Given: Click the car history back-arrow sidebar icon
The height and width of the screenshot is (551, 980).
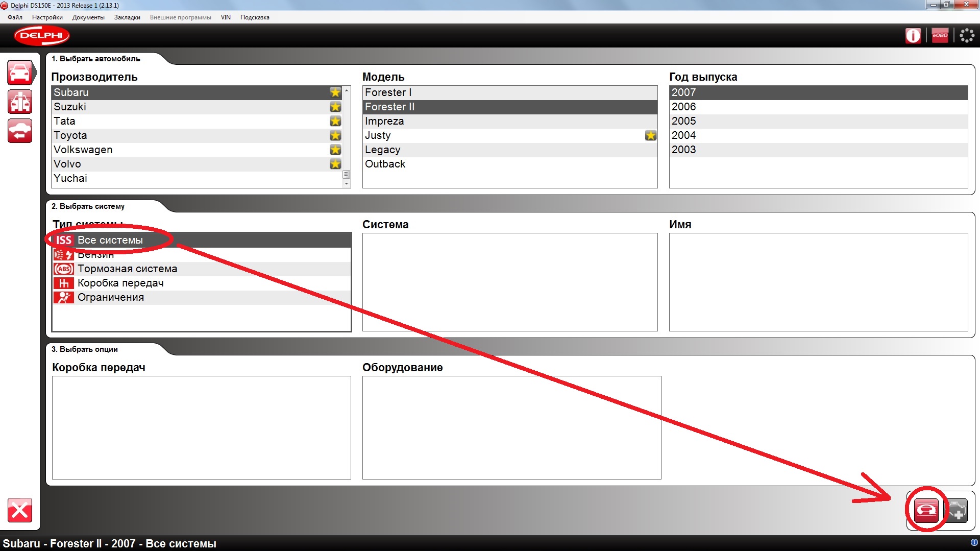Looking at the screenshot, I should coord(20,131).
